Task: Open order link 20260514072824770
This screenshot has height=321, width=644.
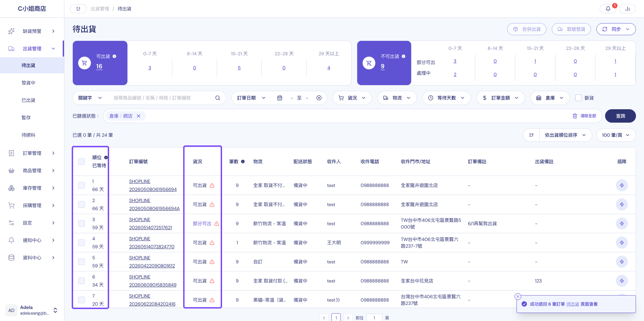Action: point(152,247)
